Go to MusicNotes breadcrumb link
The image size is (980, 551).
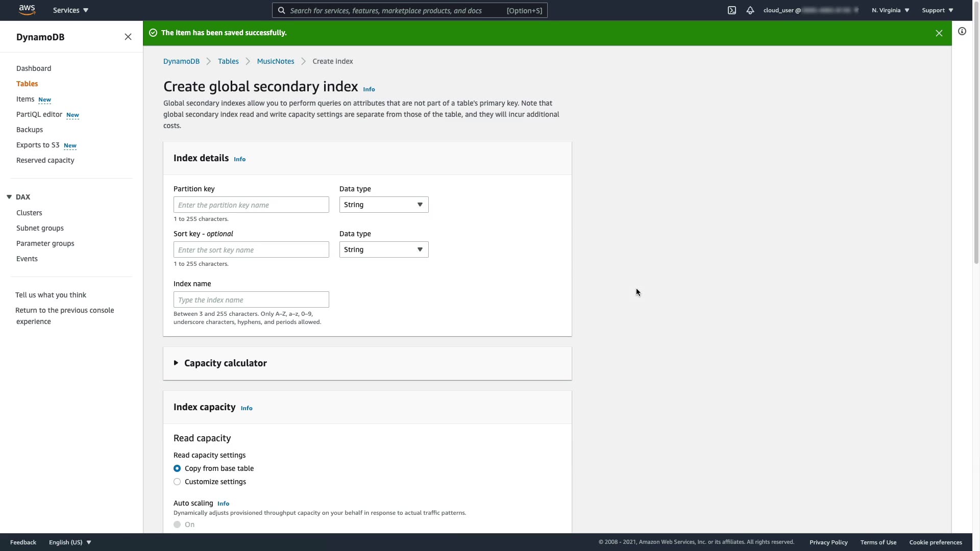pos(275,61)
